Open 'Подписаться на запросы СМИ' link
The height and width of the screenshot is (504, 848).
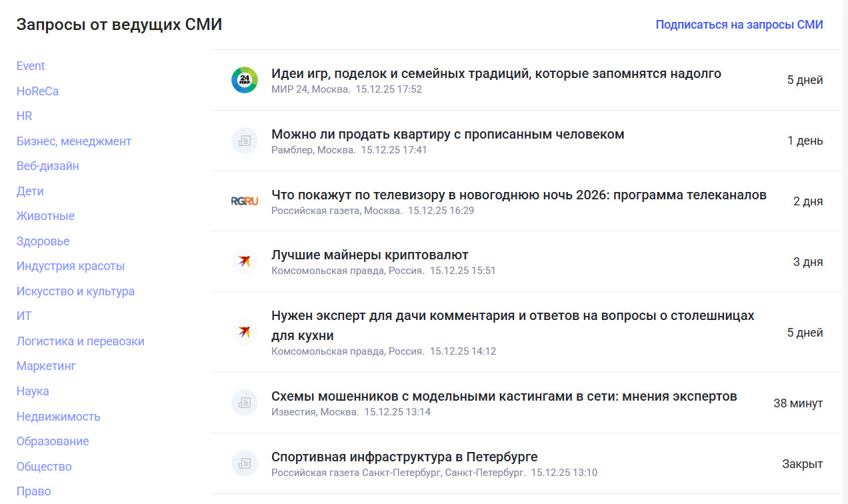click(739, 25)
